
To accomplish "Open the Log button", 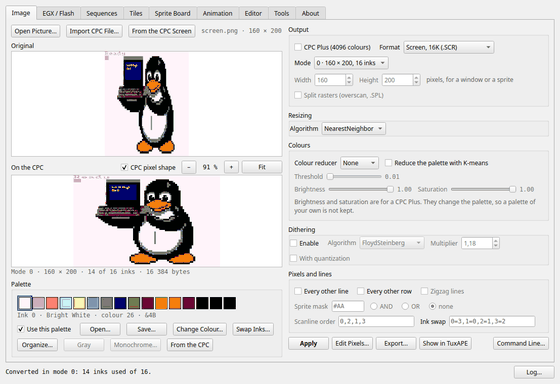I will coord(534,372).
